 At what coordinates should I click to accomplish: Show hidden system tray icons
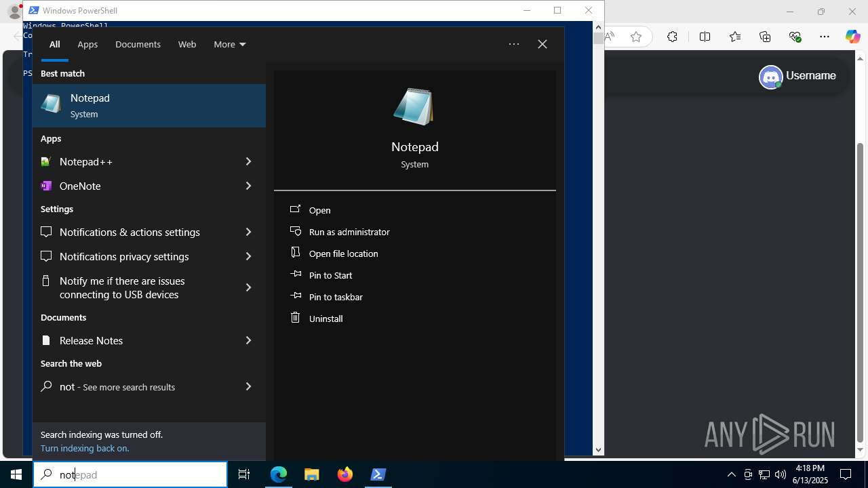pos(731,474)
